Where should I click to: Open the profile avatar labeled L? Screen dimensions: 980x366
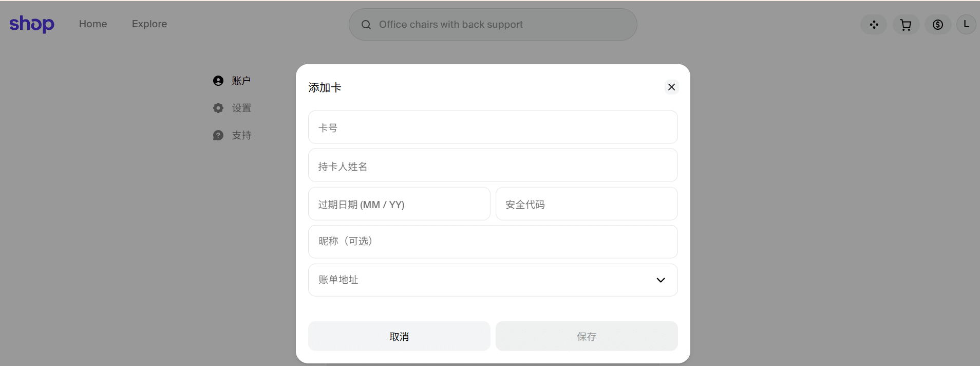[x=966, y=24]
